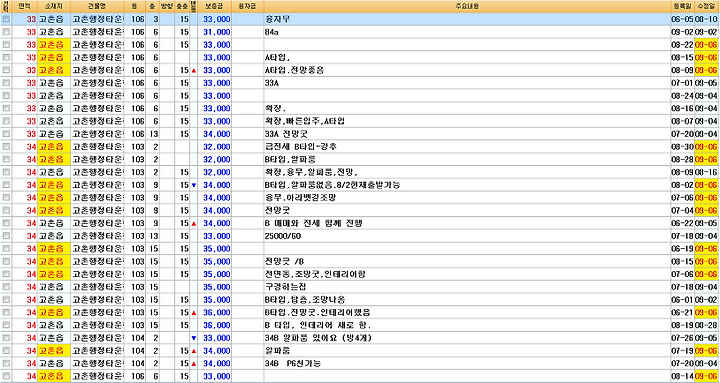Click the red up arrow in the B타입.전망굿.인테리어했음 row

point(193,313)
